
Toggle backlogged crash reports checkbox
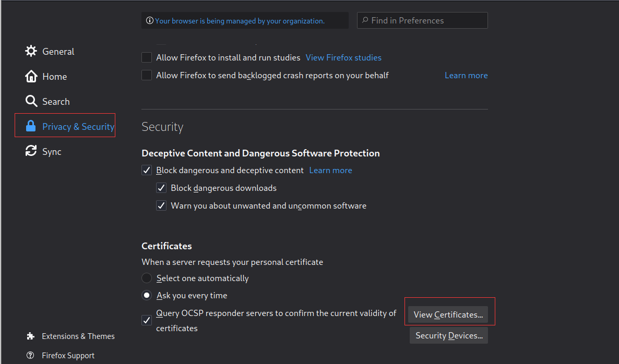point(147,75)
